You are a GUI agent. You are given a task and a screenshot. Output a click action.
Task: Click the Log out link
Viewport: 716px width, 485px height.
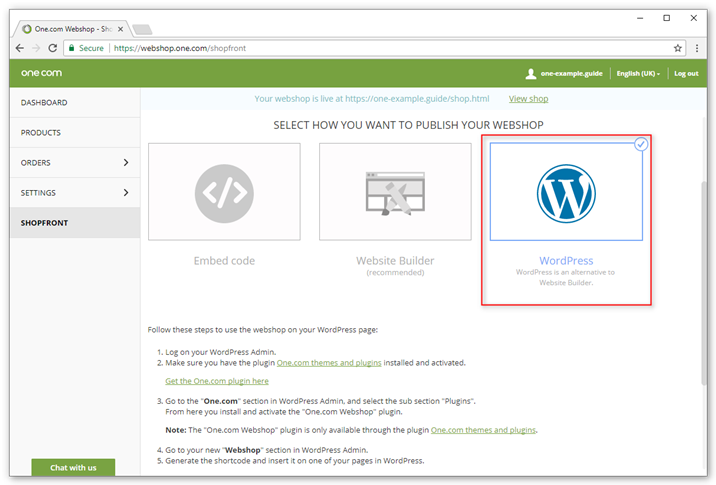[x=686, y=74]
